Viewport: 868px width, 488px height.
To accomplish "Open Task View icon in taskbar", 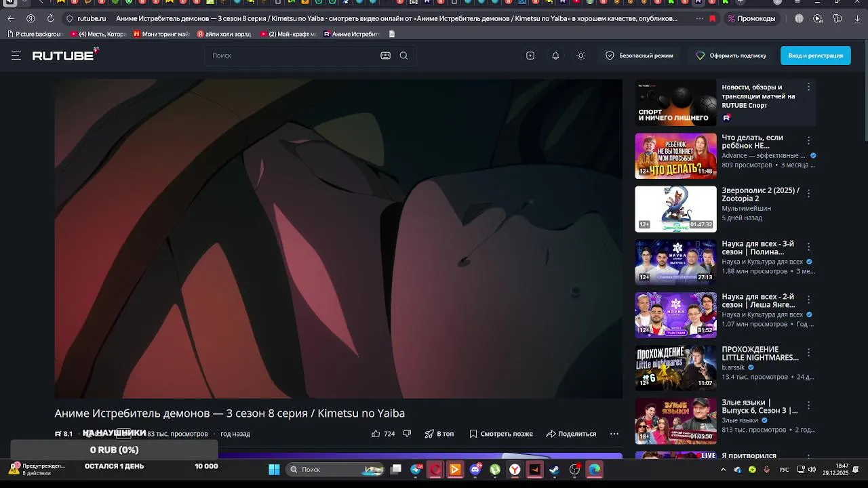I will pyautogui.click(x=396, y=470).
